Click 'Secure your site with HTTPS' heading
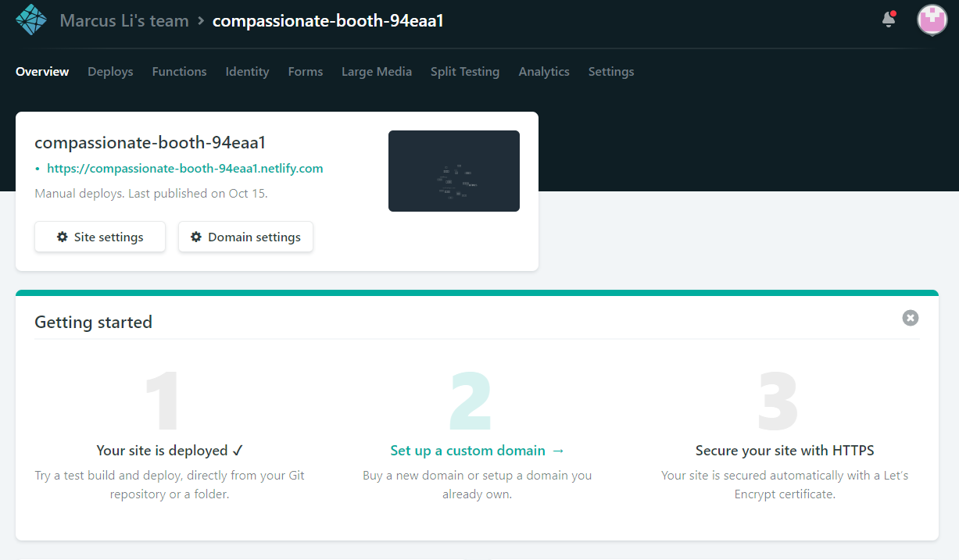Image resolution: width=959 pixels, height=560 pixels. click(785, 451)
